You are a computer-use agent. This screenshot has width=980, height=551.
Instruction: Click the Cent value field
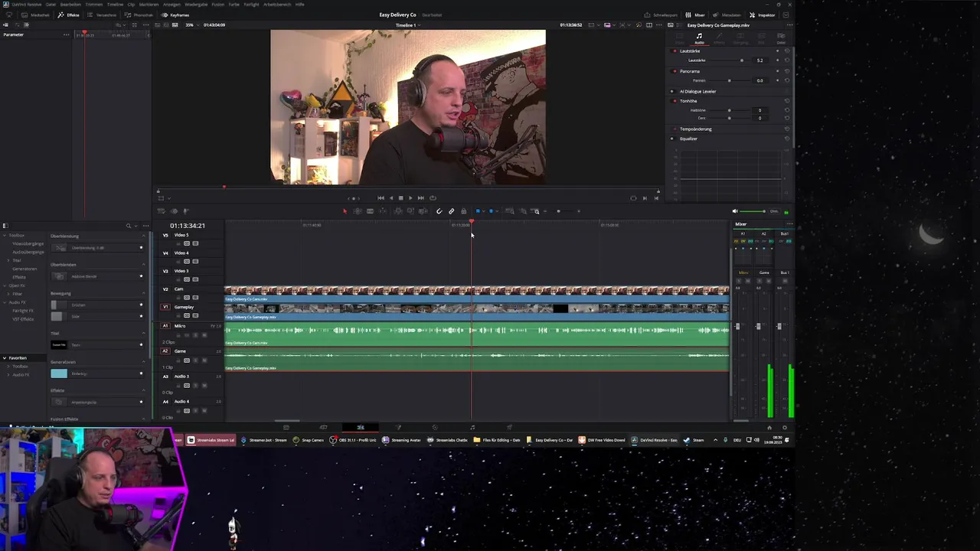[759, 118]
